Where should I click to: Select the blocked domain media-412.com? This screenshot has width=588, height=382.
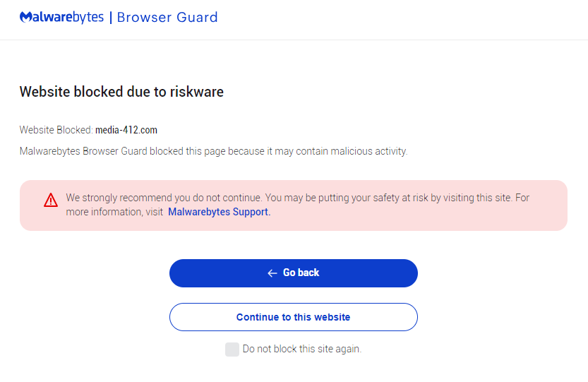pyautogui.click(x=126, y=130)
